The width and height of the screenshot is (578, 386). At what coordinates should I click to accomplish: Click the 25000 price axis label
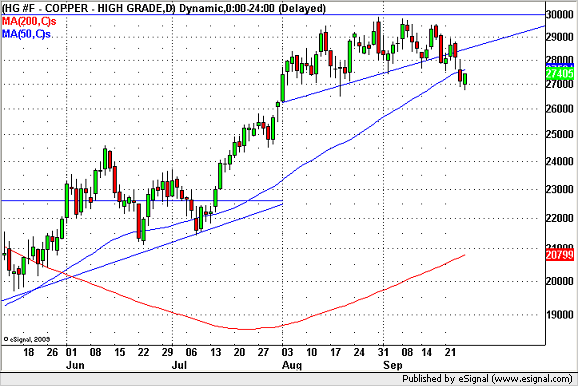coord(560,134)
